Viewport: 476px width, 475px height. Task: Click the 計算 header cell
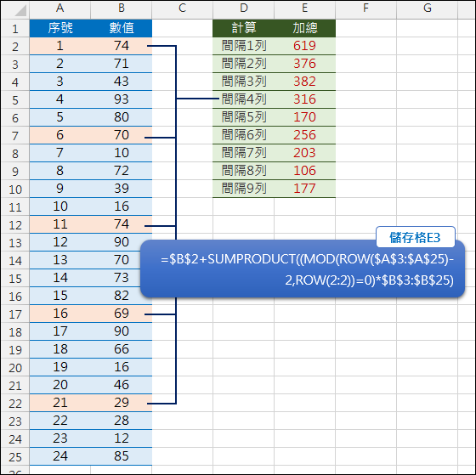[x=243, y=28]
